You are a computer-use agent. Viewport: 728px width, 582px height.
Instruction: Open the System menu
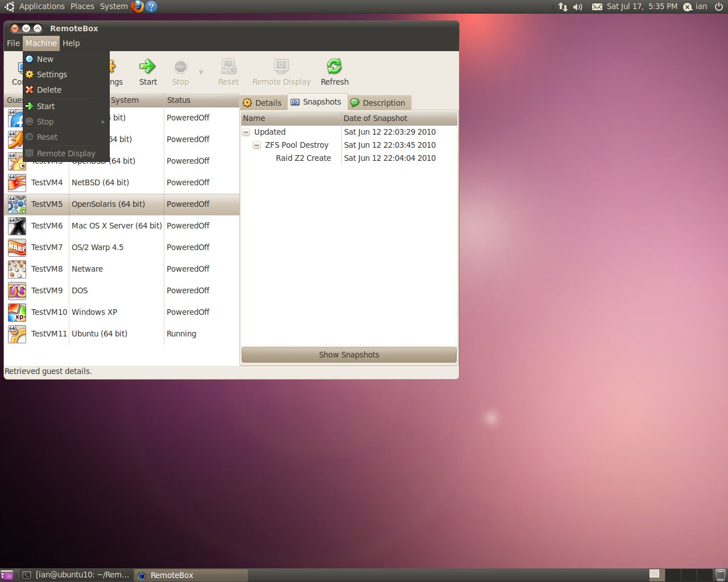tap(114, 6)
